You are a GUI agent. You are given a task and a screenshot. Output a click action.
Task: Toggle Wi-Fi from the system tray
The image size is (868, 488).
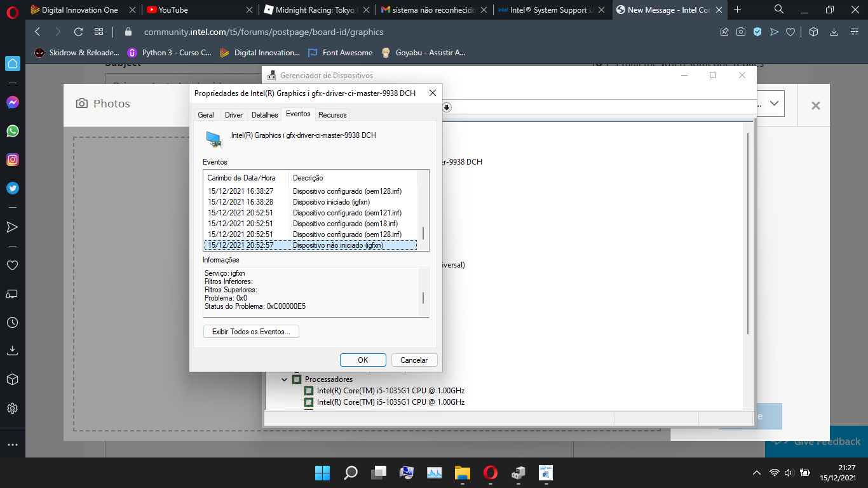(774, 473)
